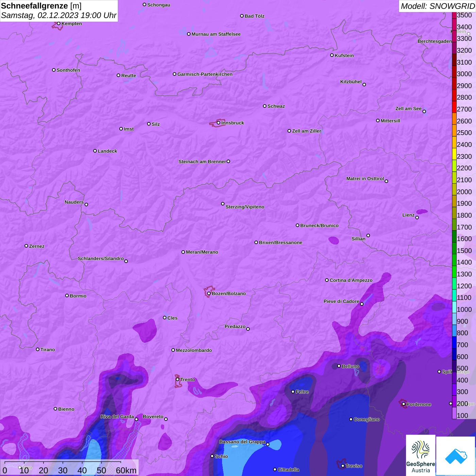Click the Meran/Merano label
The width and height of the screenshot is (476, 476).
tap(202, 252)
